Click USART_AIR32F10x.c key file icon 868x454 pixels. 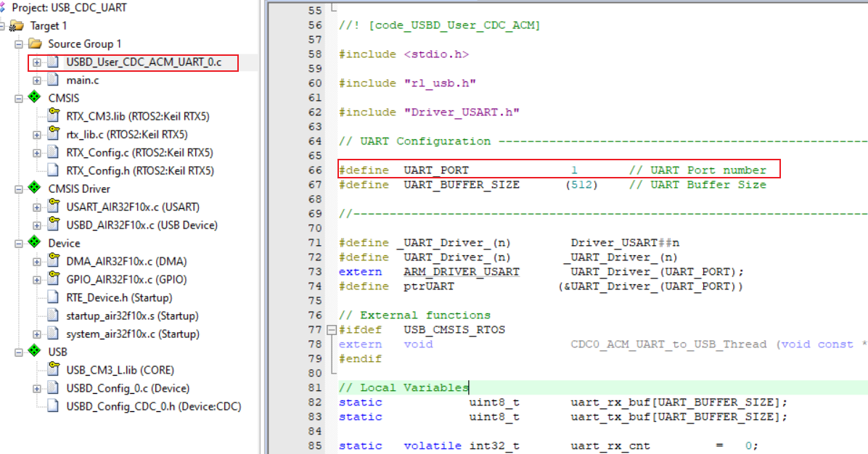[53, 206]
